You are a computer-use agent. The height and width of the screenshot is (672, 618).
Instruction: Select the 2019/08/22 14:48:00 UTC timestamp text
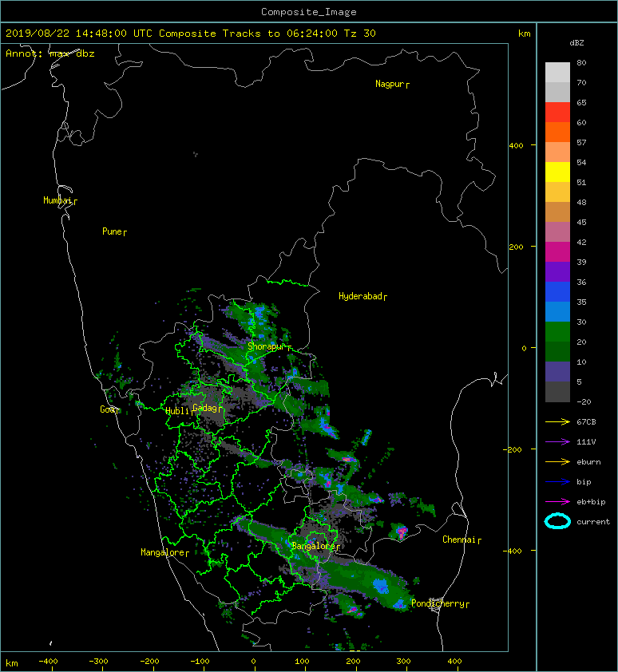(79, 34)
